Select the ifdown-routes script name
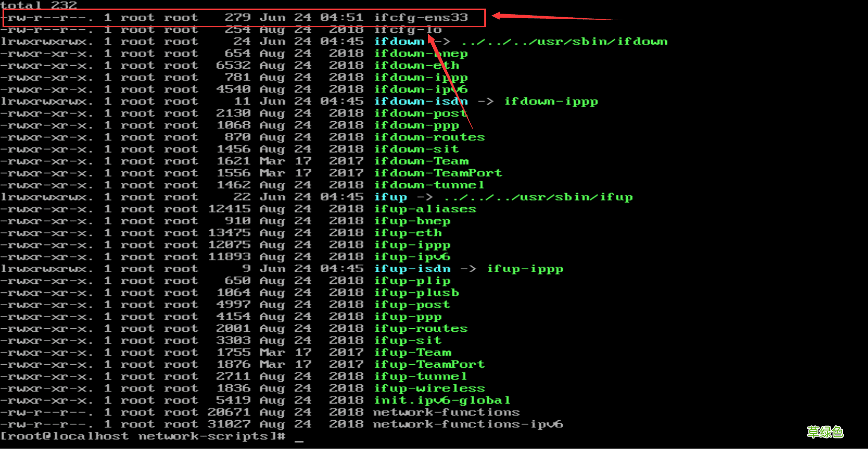The width and height of the screenshot is (868, 449). tap(429, 137)
